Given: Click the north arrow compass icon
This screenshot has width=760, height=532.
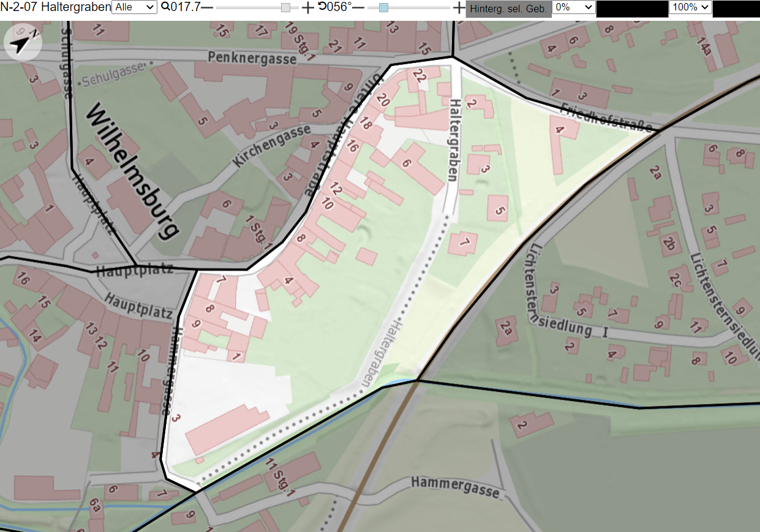Looking at the screenshot, I should pyautogui.click(x=22, y=43).
